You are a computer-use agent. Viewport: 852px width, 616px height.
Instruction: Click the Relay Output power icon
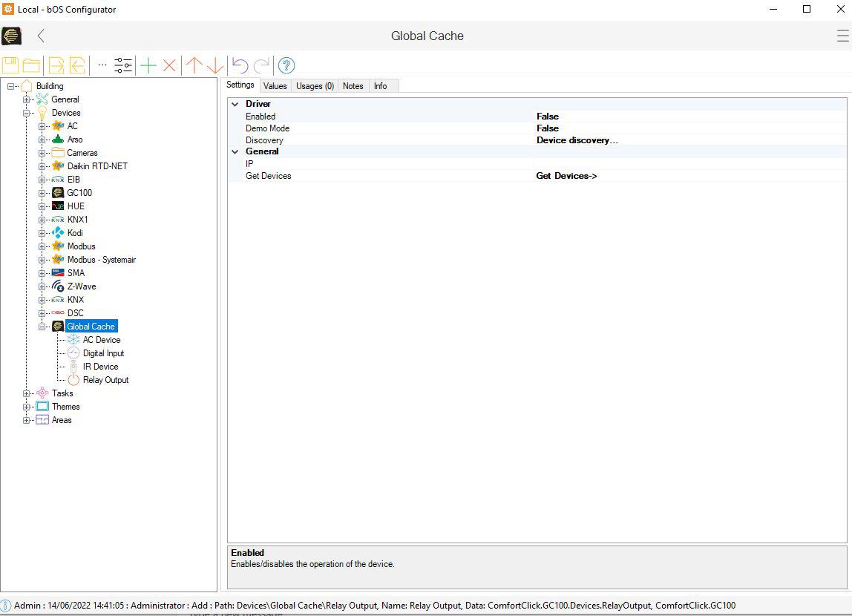(x=73, y=380)
